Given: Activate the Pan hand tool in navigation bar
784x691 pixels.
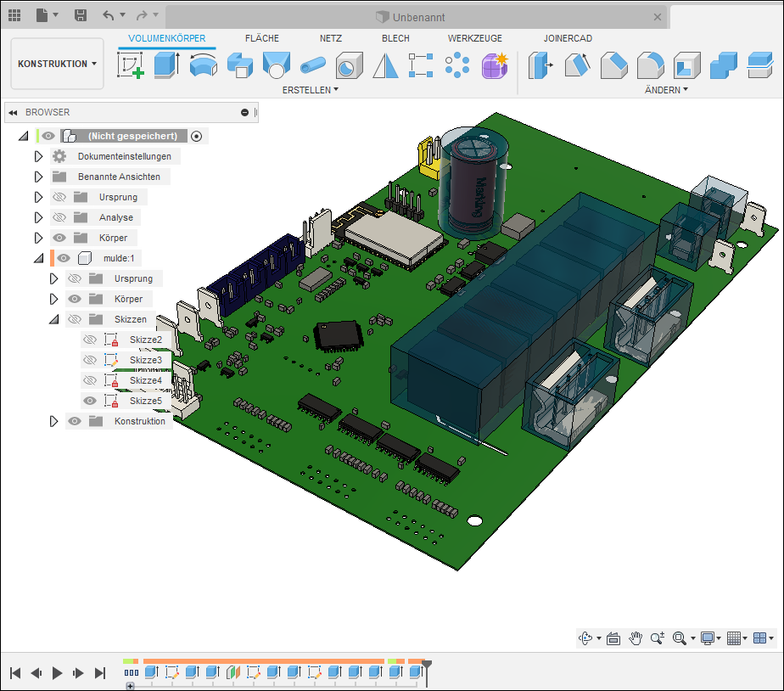Looking at the screenshot, I should pos(636,638).
